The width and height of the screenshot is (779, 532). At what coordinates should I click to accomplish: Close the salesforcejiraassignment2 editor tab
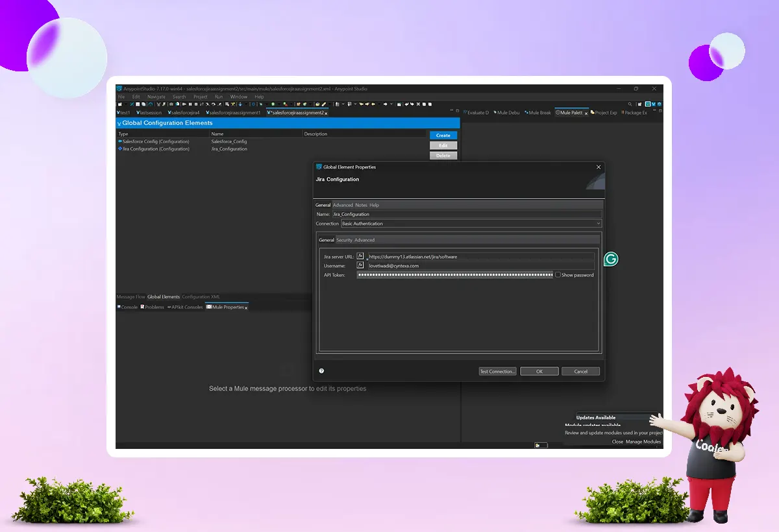(x=326, y=114)
